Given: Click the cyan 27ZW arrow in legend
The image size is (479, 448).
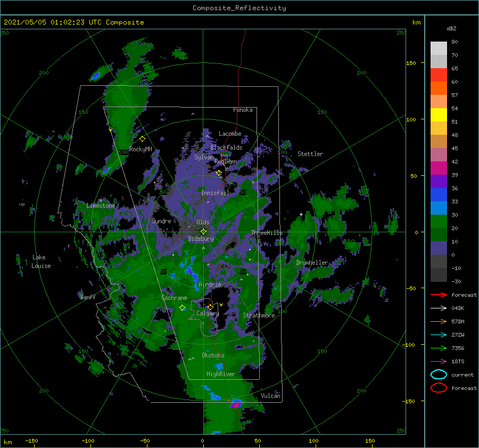Looking at the screenshot, I should (x=439, y=335).
